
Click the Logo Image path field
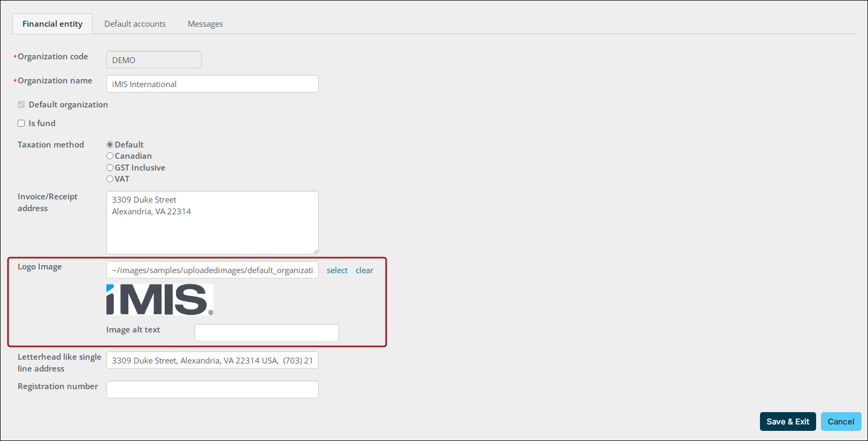[212, 270]
